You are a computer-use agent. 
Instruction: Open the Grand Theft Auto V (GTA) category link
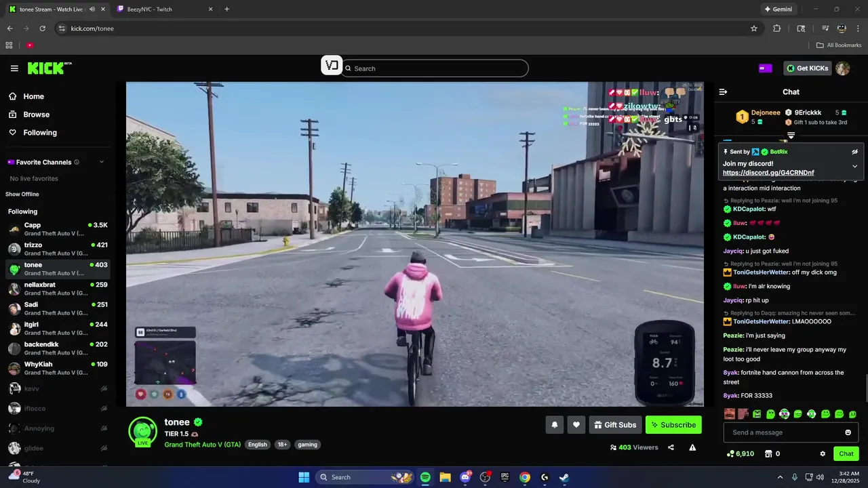point(202,445)
